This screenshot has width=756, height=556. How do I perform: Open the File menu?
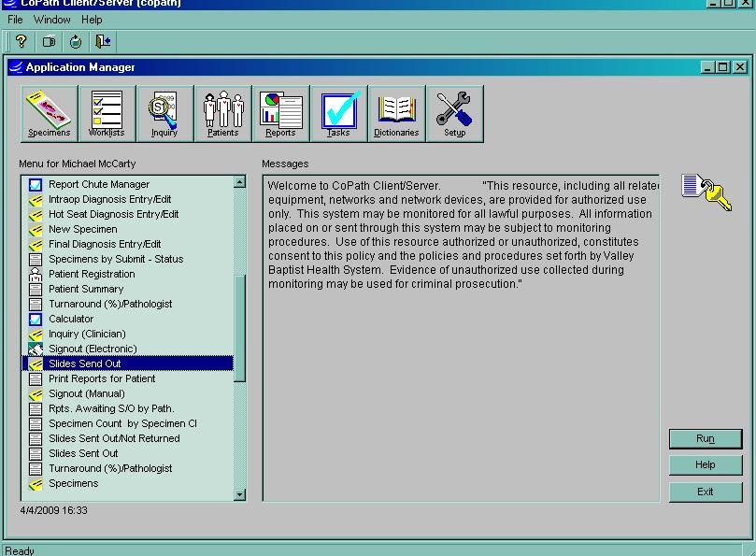tap(14, 20)
